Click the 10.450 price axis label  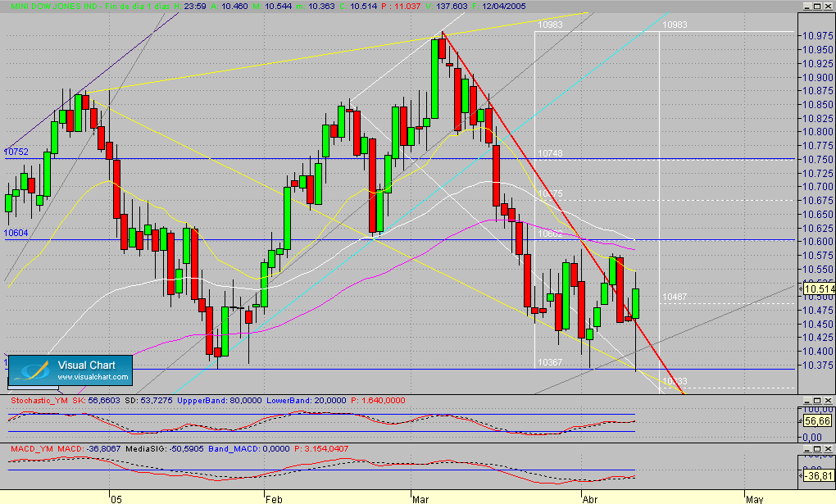pyautogui.click(x=817, y=324)
